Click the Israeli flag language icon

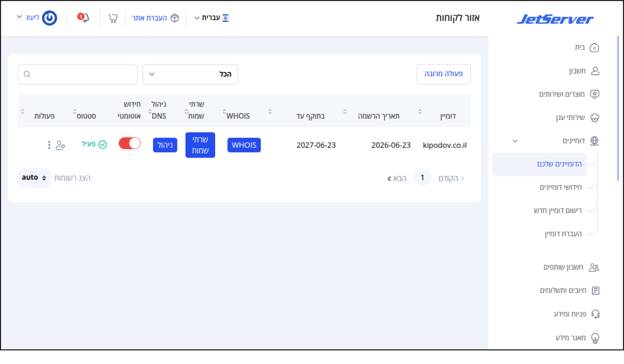click(x=225, y=18)
